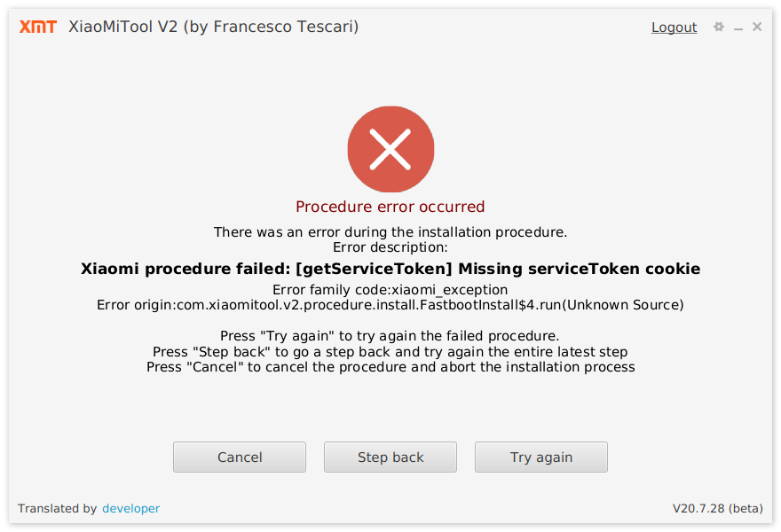
Task: Click the bold missing serviceToken error message
Action: click(x=390, y=269)
